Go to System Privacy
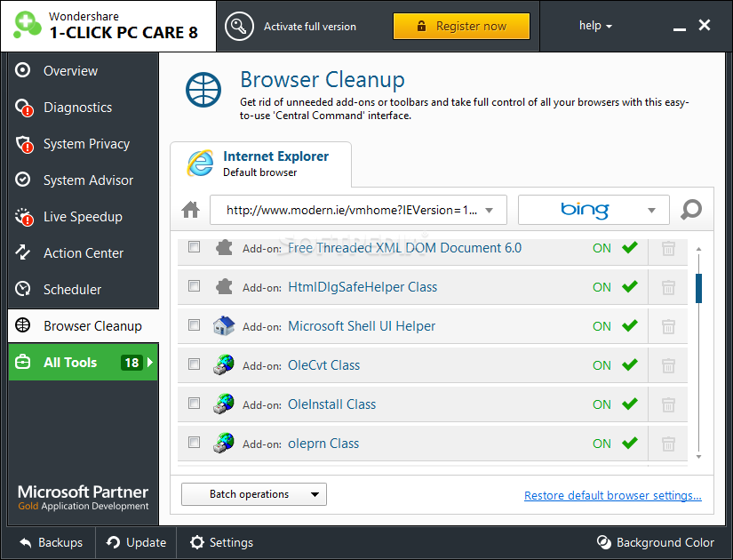The width and height of the screenshot is (733, 560). [84, 144]
